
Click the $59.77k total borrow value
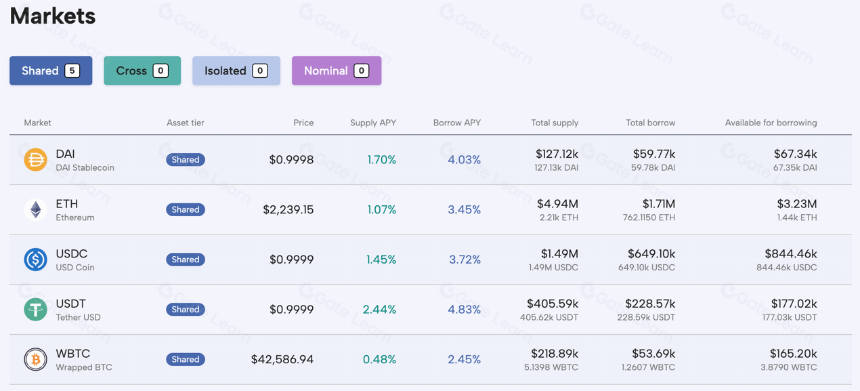654,154
